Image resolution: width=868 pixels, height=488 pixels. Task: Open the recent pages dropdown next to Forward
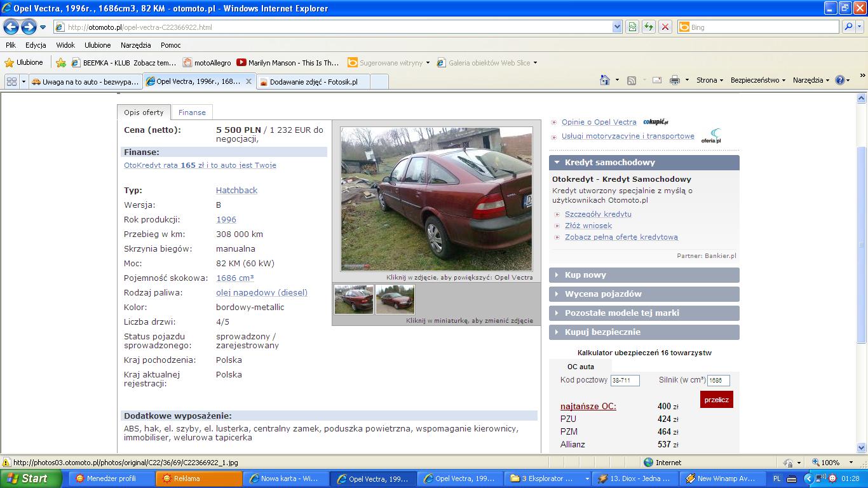pyautogui.click(x=43, y=27)
